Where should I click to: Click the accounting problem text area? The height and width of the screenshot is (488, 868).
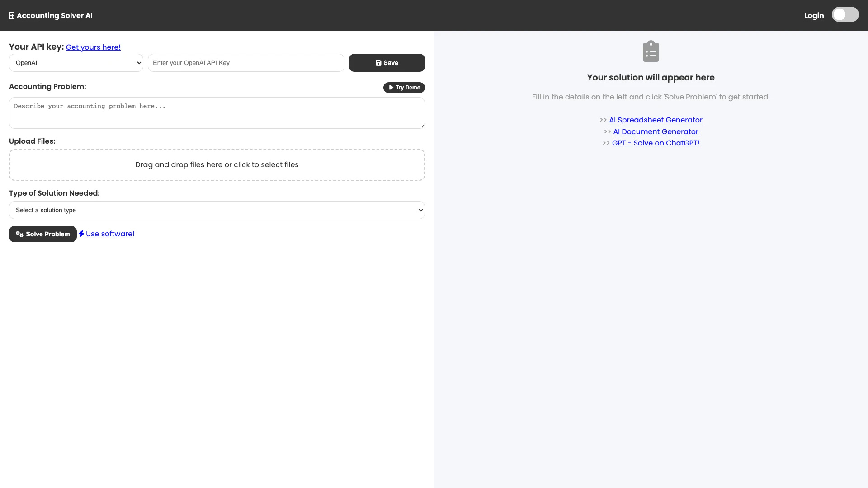pyautogui.click(x=217, y=113)
